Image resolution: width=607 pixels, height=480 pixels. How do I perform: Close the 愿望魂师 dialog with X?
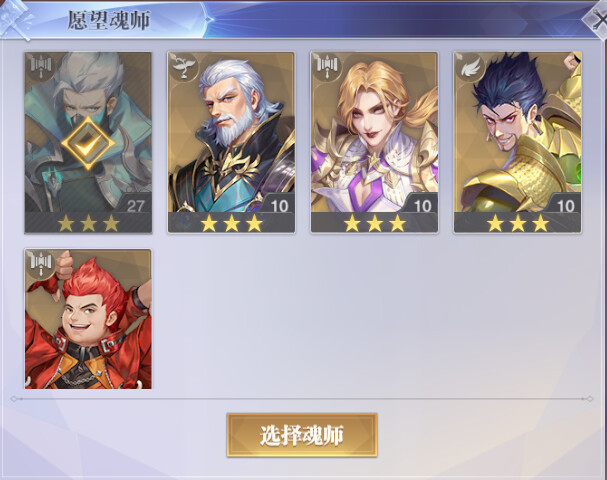pyautogui.click(x=597, y=20)
